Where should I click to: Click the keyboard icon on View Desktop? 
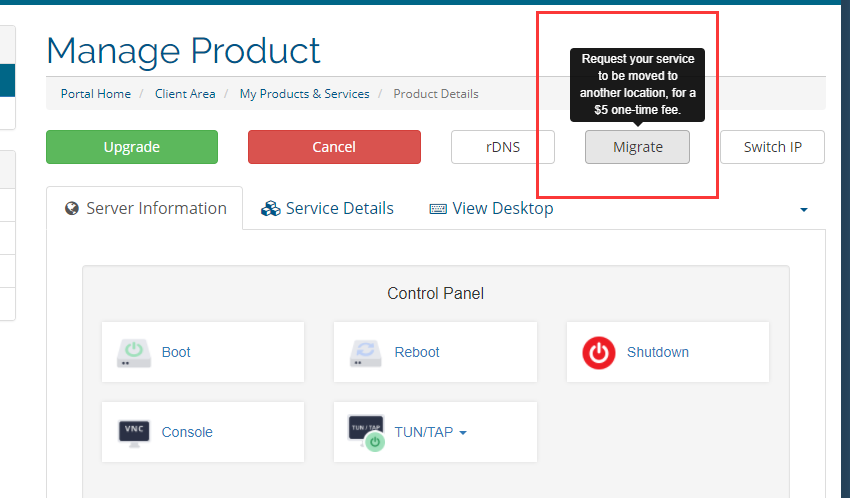pos(438,209)
